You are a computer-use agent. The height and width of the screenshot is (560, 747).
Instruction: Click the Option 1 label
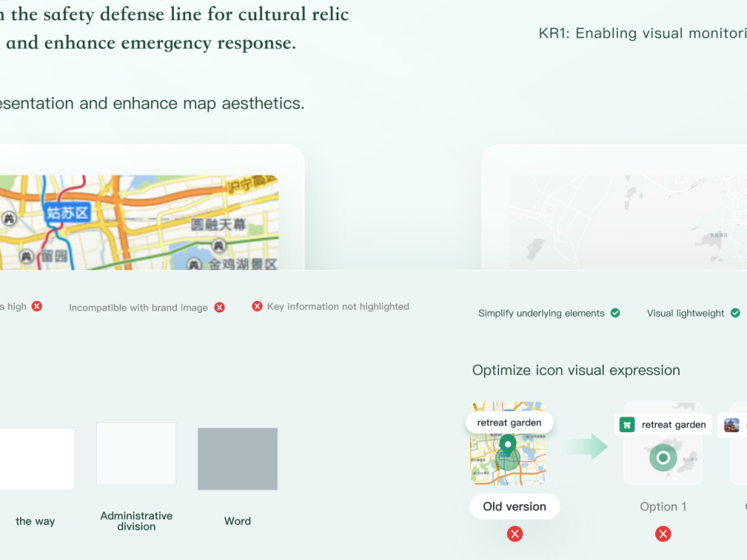pyautogui.click(x=663, y=506)
